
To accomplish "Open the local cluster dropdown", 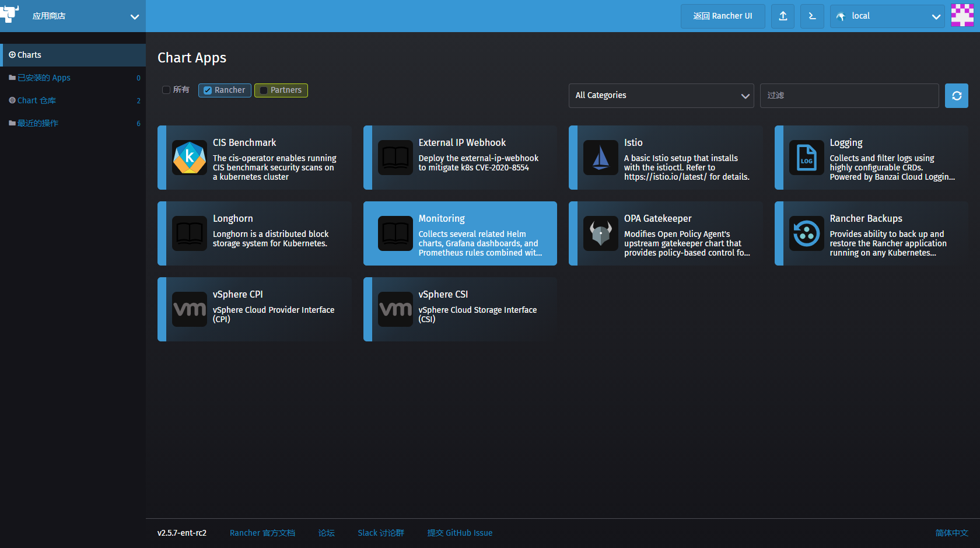I will click(887, 16).
